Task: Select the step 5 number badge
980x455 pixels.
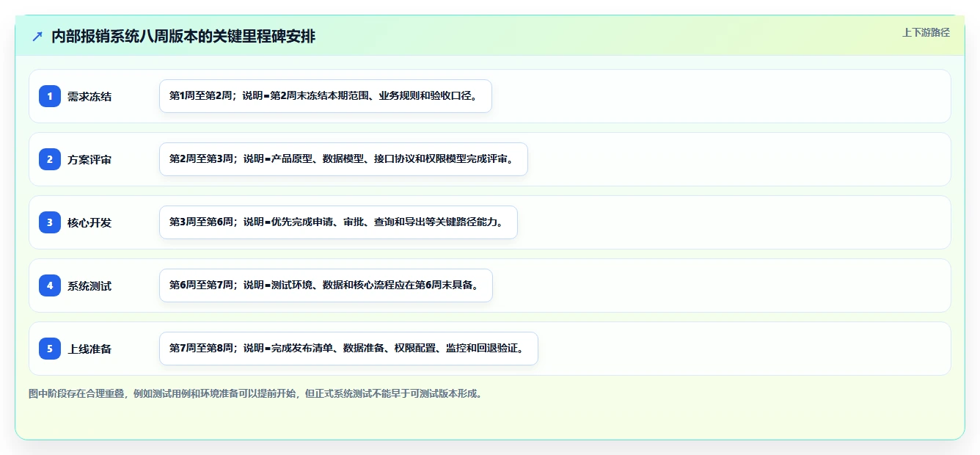Action: [x=50, y=349]
